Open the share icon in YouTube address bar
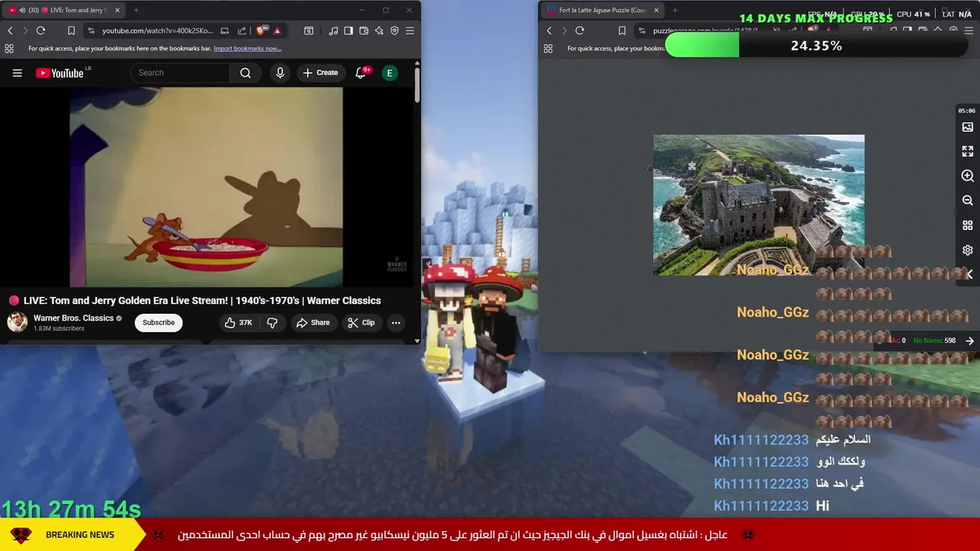 pos(242,31)
